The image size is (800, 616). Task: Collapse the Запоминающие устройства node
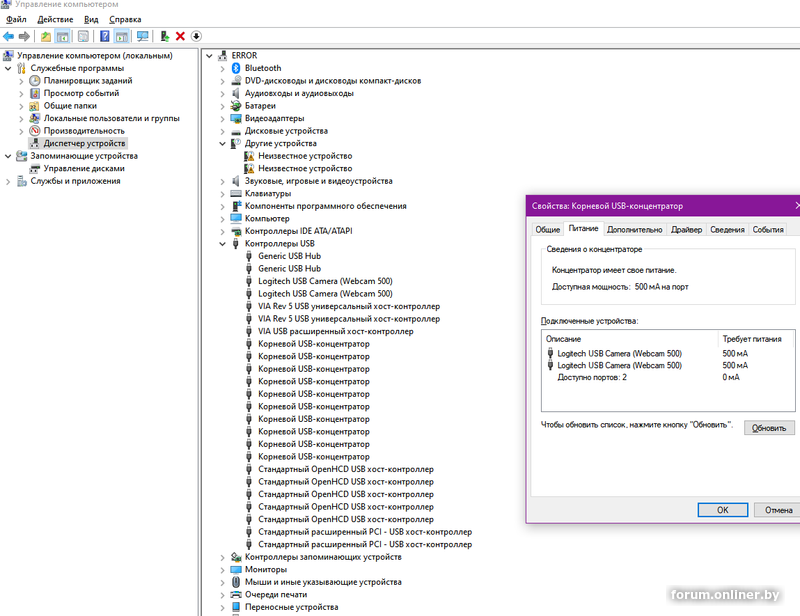8,156
